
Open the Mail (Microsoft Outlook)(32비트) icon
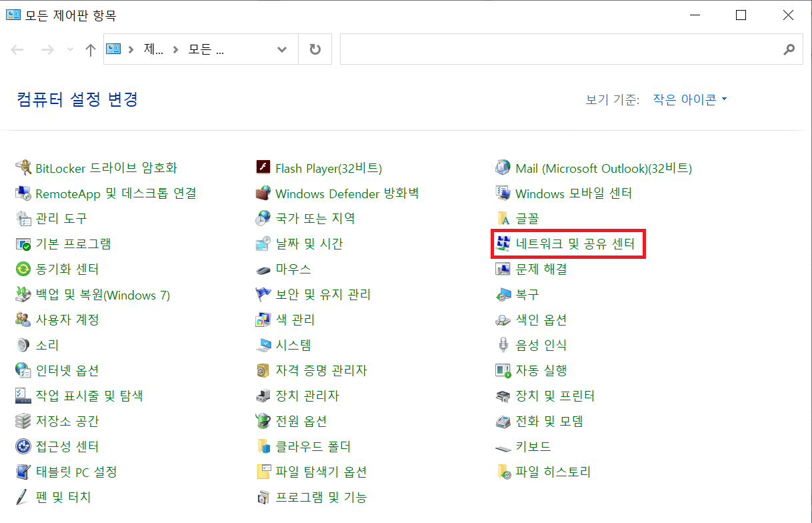pos(503,167)
